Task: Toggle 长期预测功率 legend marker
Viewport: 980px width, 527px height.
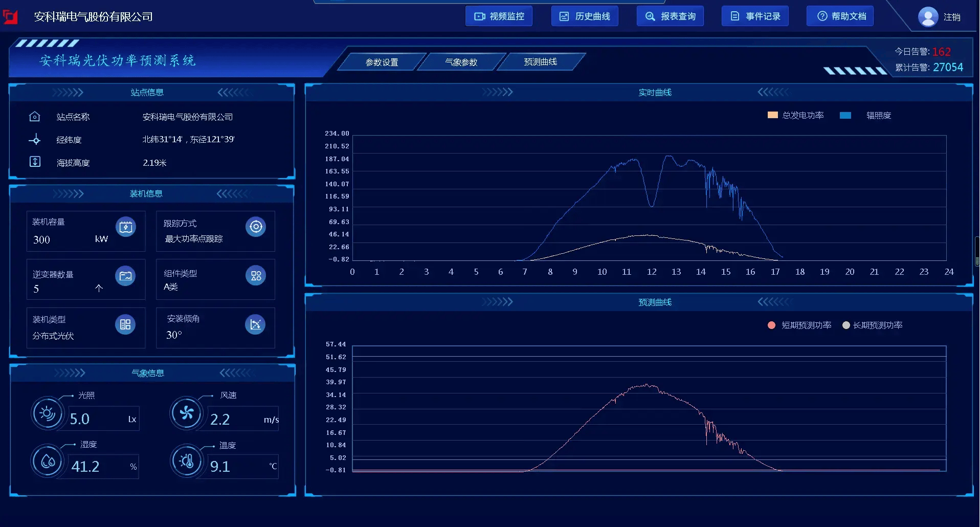Action: click(846, 325)
